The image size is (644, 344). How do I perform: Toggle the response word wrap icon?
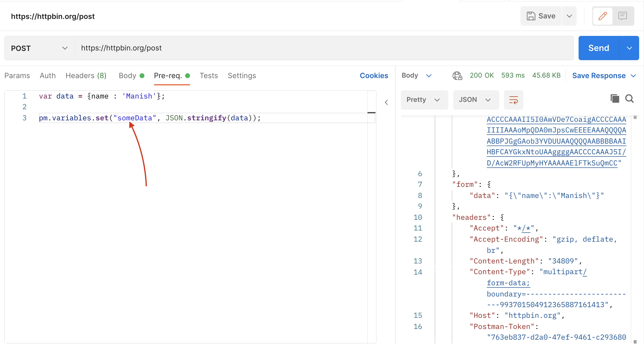[x=513, y=100]
